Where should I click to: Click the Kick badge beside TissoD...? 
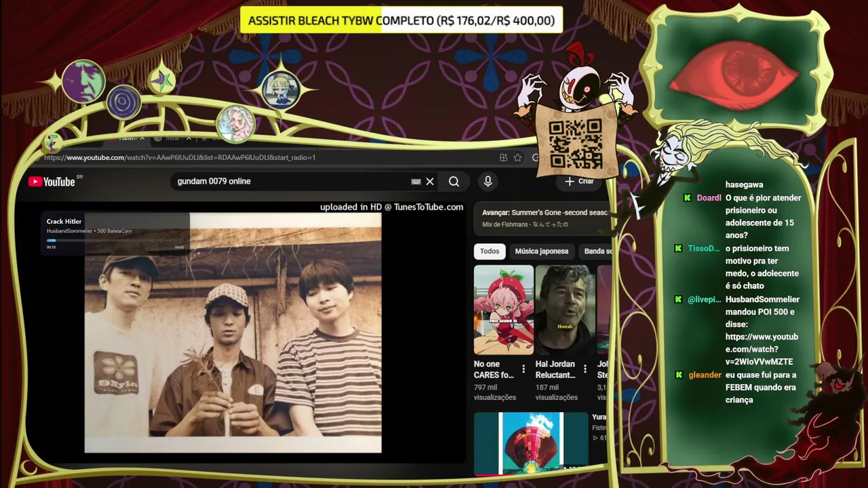coord(678,249)
